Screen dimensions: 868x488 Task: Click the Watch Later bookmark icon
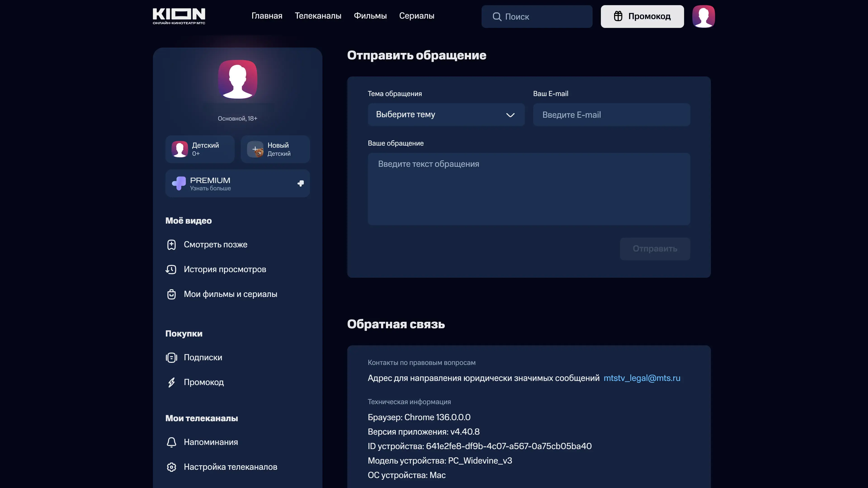171,244
